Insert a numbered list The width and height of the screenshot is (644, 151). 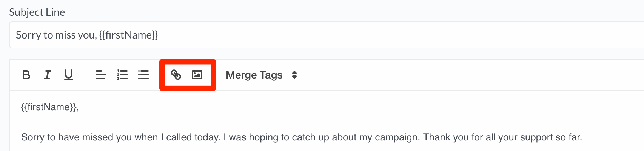122,75
